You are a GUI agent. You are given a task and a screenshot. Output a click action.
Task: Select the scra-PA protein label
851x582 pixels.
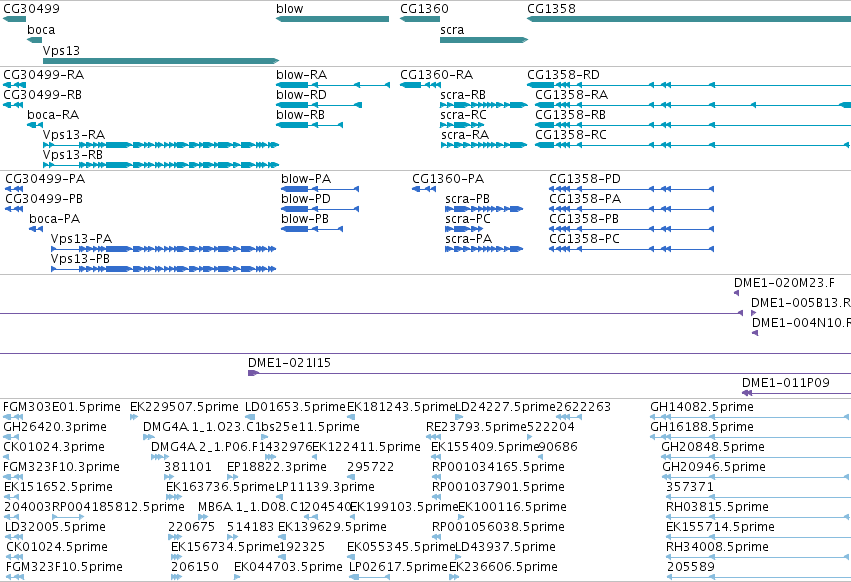click(x=469, y=239)
